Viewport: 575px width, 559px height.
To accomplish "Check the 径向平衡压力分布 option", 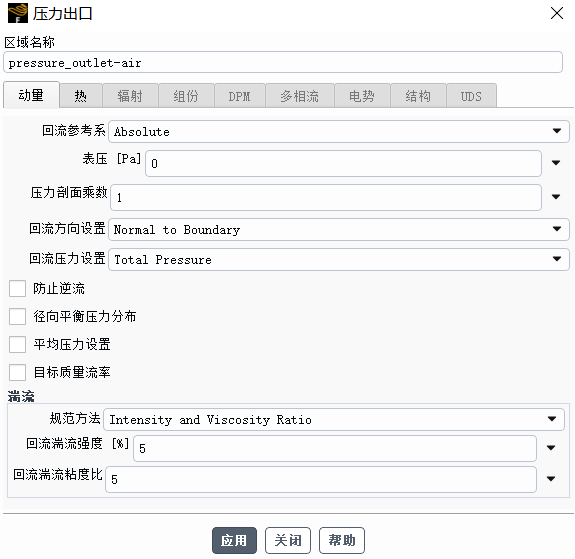I will coord(17,317).
